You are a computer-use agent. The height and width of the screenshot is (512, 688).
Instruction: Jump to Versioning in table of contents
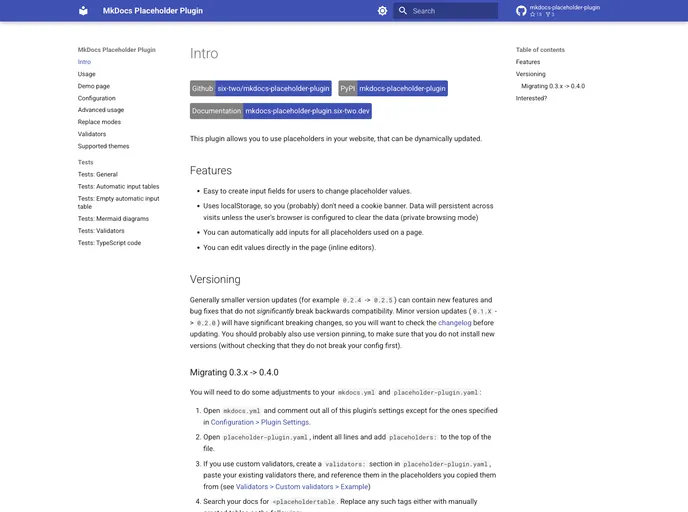pos(530,74)
